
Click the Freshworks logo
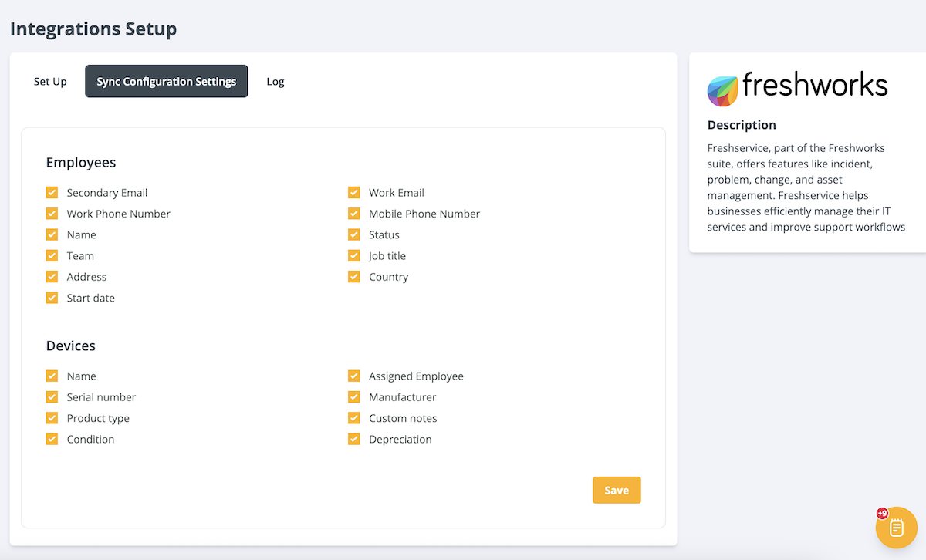click(797, 88)
